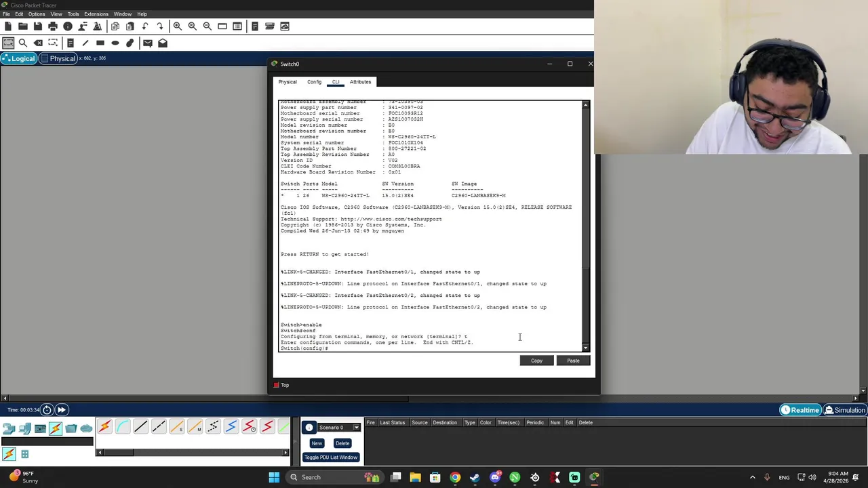Viewport: 868px width, 488px height.
Task: Toggle the Top checkbox in Switch0 window
Action: [x=277, y=385]
